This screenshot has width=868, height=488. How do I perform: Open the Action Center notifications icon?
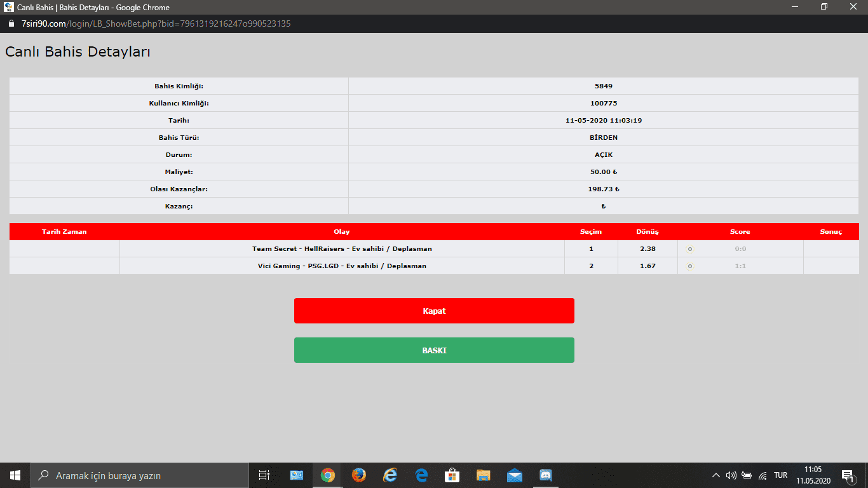848,475
